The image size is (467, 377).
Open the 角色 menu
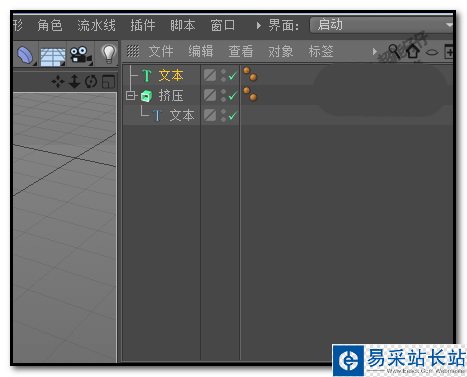(x=50, y=26)
